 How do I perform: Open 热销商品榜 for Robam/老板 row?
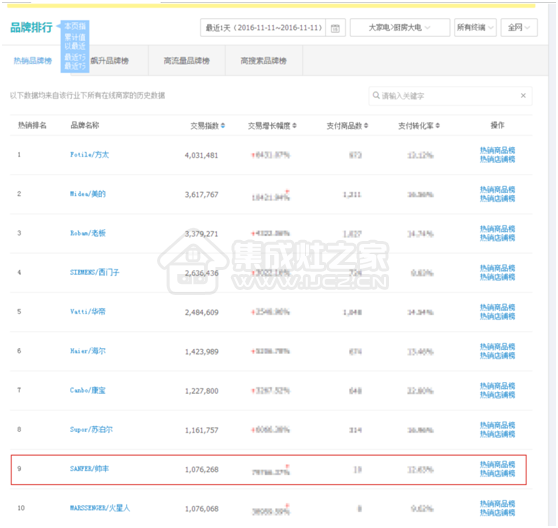pyautogui.click(x=497, y=228)
